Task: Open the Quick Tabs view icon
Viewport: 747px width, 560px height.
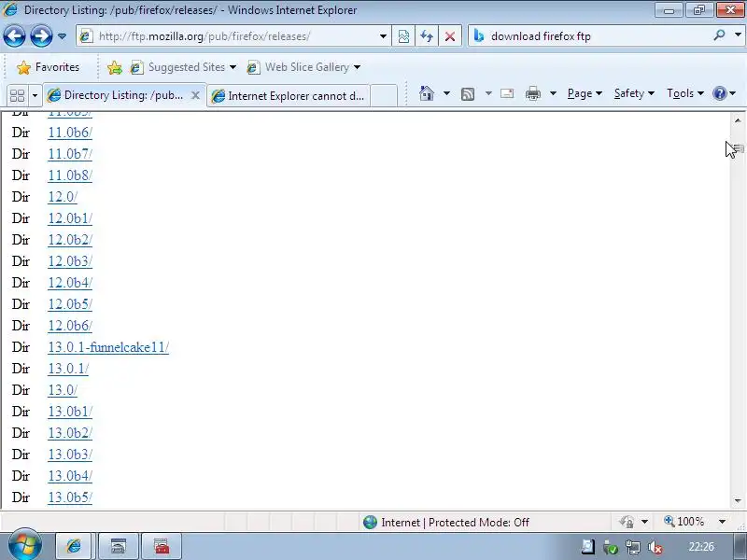Action: [x=17, y=96]
